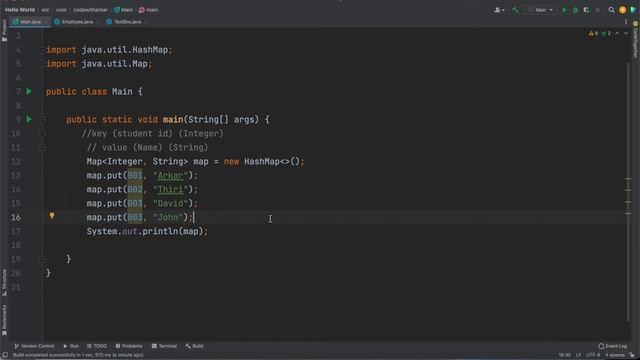This screenshot has height=360, width=640.
Task: Go to next highlighted error arrow
Action: click(626, 33)
